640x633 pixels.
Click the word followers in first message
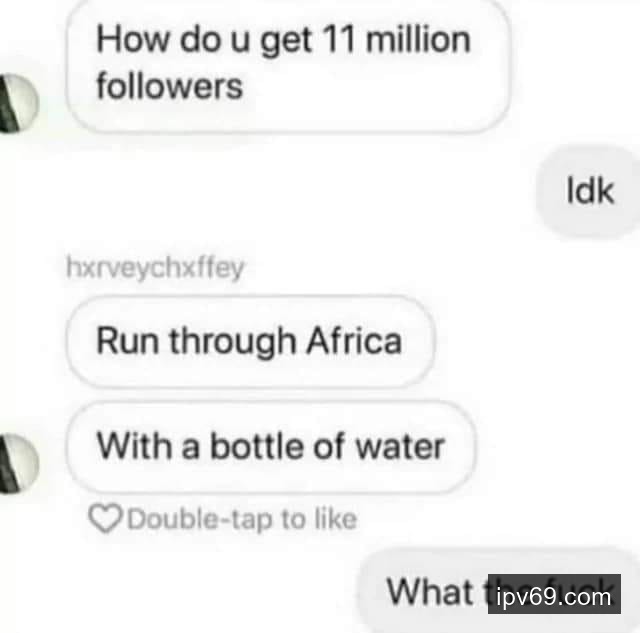170,87
